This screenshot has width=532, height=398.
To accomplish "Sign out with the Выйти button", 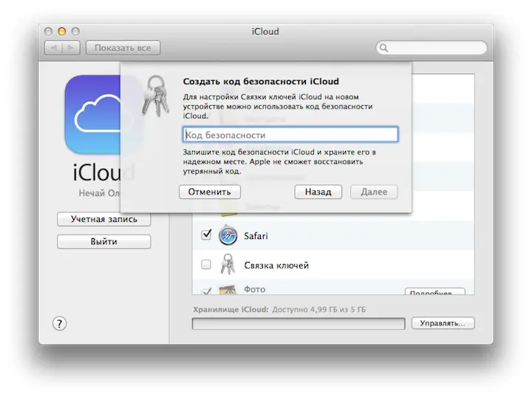I will click(x=104, y=242).
